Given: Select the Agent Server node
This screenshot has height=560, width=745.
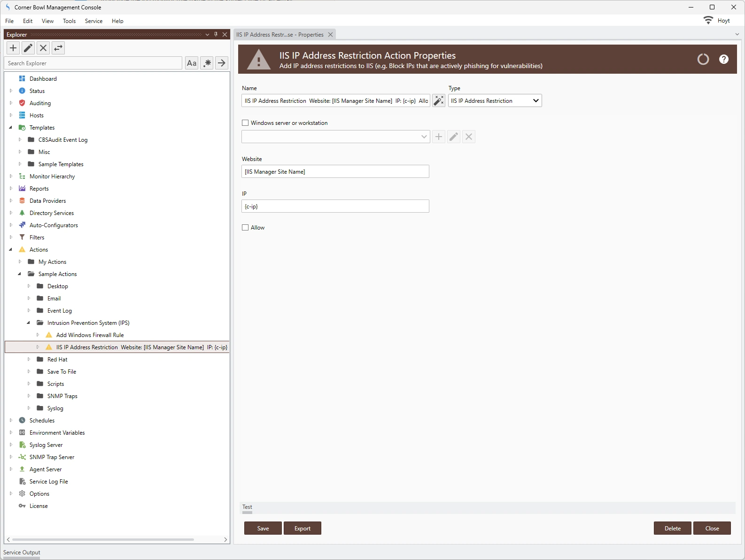Looking at the screenshot, I should [x=46, y=469].
